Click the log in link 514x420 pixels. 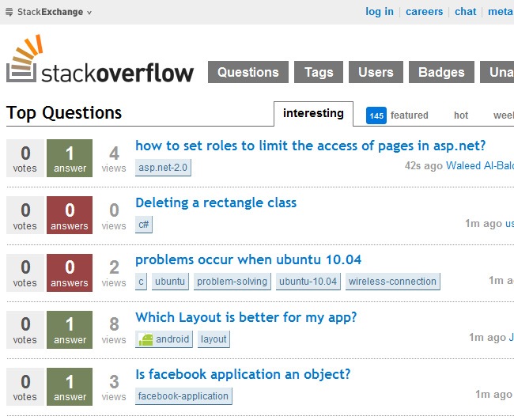379,12
